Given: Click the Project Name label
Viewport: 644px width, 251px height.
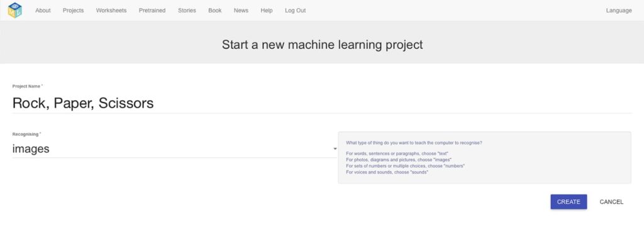Looking at the screenshot, I should click(28, 87).
